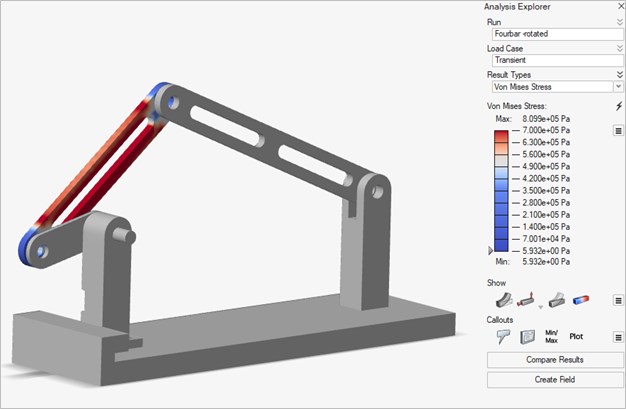
Task: Edit the 1.400e+05 Pa legend value
Action: 546,226
